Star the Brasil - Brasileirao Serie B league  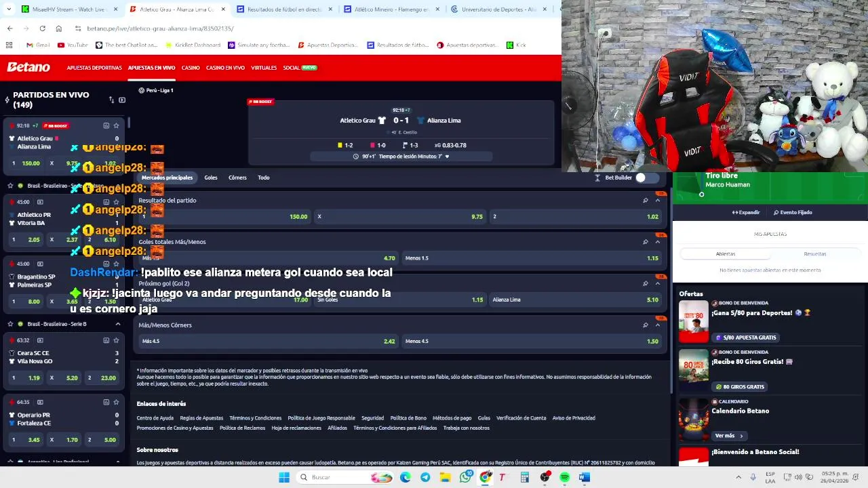[x=10, y=324]
